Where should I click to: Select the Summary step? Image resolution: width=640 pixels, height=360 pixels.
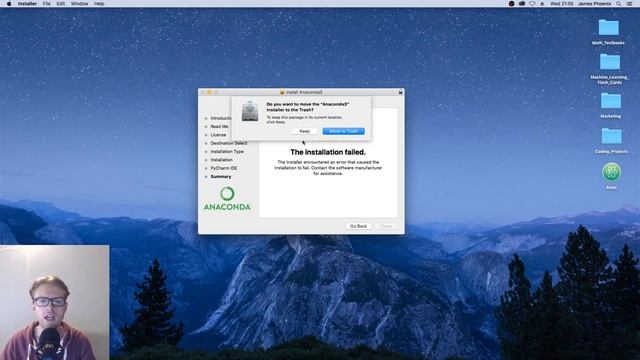(x=220, y=177)
